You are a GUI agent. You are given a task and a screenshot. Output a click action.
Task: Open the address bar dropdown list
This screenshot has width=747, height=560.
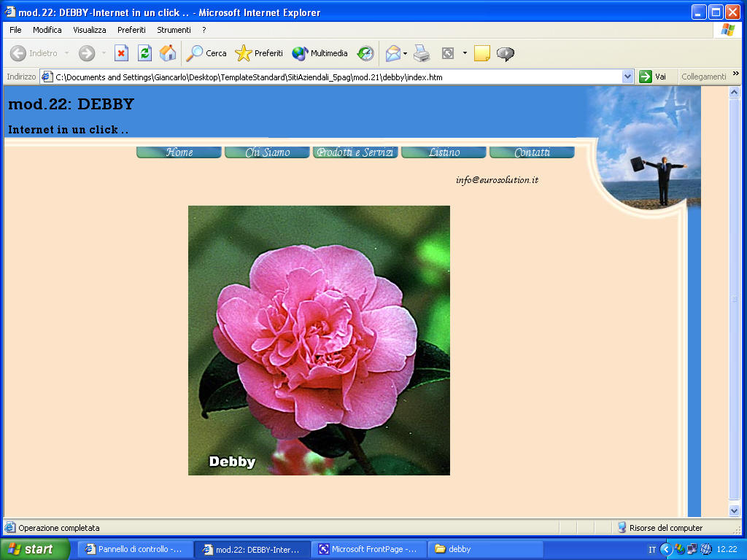pos(628,77)
